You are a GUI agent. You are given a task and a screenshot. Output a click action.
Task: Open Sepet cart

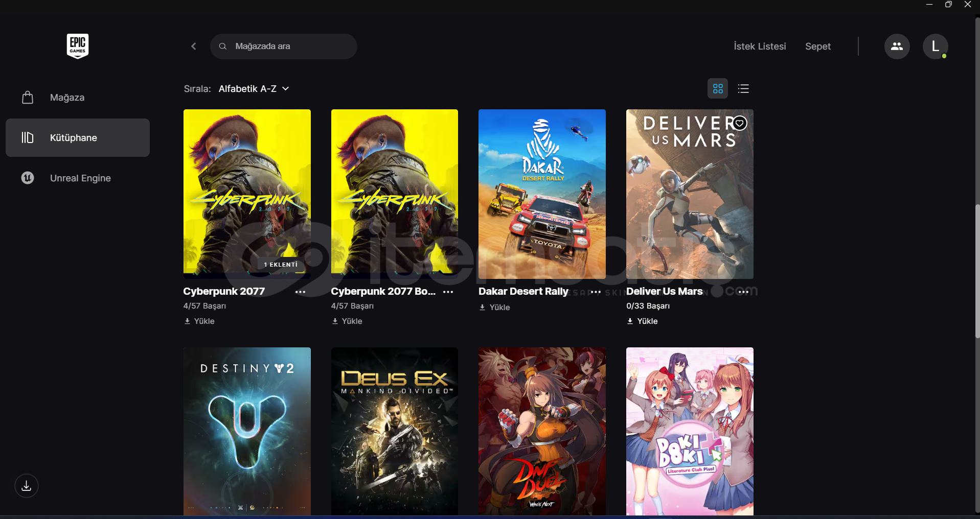(x=818, y=46)
